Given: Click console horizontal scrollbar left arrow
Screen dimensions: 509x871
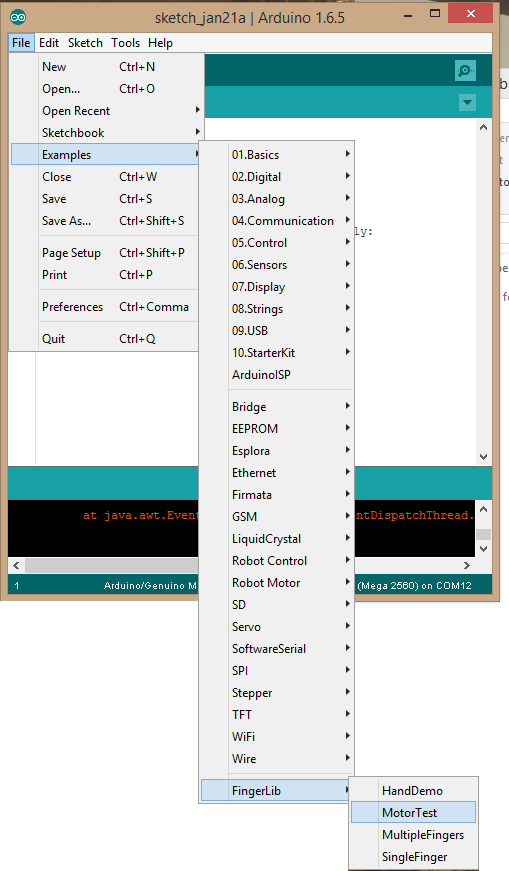Looking at the screenshot, I should coord(16,565).
